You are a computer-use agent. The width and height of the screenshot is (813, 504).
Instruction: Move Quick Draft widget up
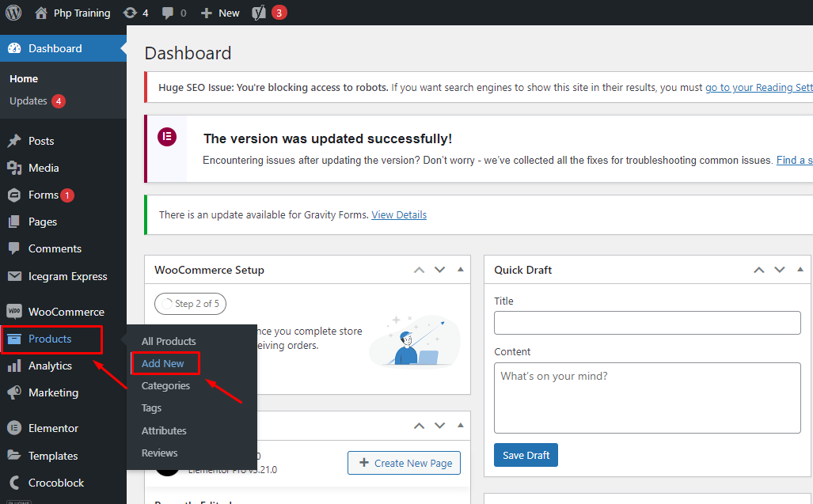pyautogui.click(x=758, y=270)
